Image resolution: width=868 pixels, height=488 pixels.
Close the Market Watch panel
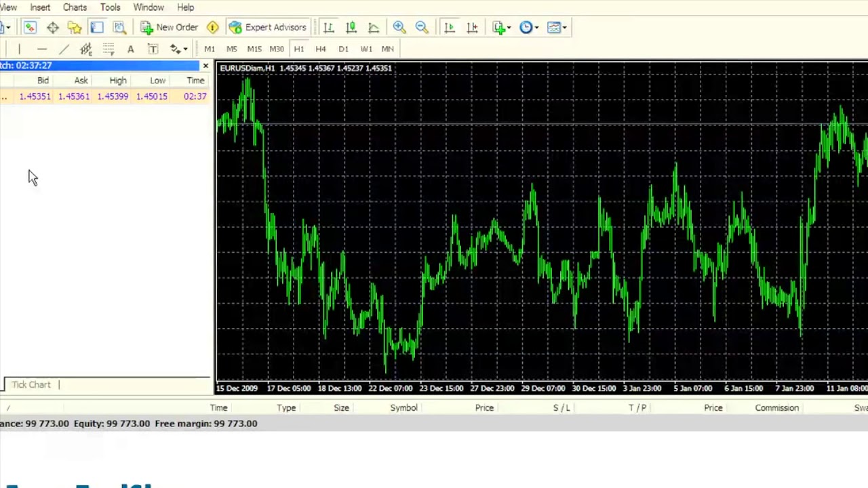(205, 66)
